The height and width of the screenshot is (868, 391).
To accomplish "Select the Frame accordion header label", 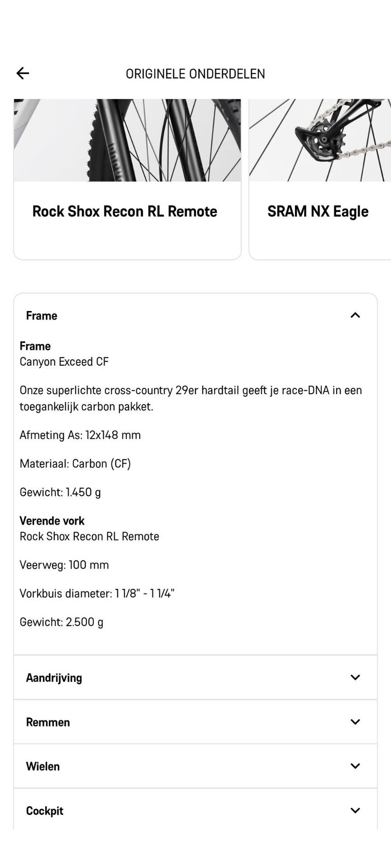I will point(42,316).
